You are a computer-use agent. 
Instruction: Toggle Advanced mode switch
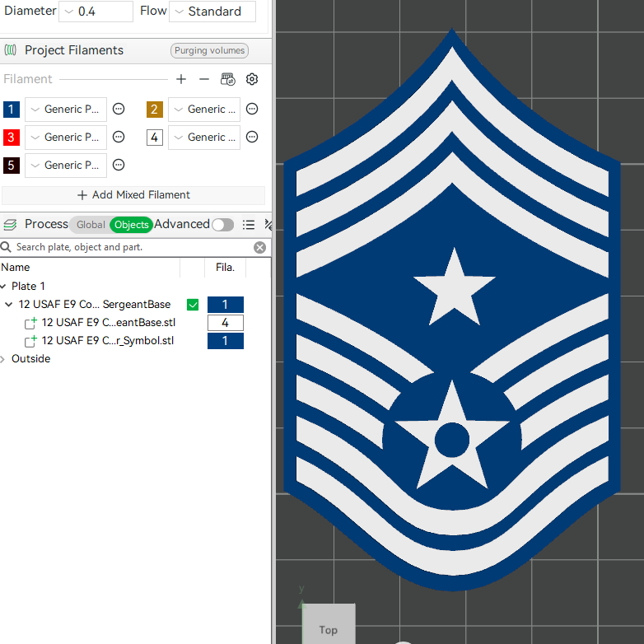click(x=223, y=225)
